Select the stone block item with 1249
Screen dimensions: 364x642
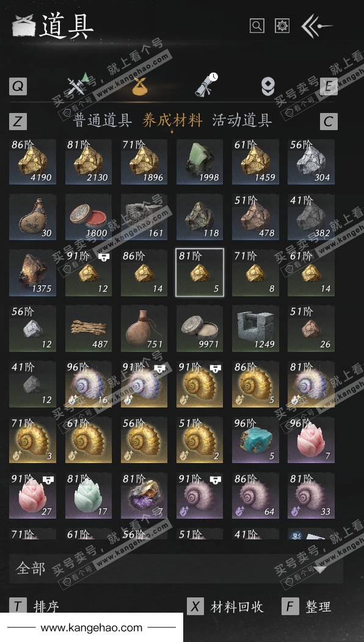point(255,329)
